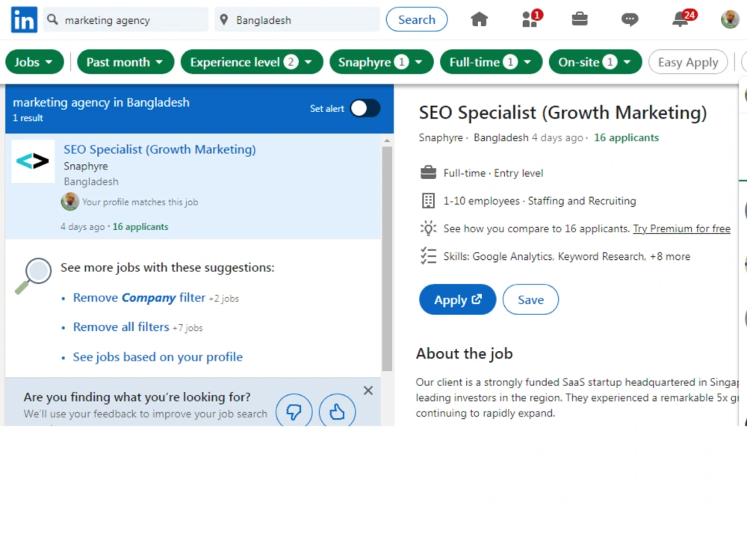Open My Network icon with badge

pyautogui.click(x=531, y=19)
